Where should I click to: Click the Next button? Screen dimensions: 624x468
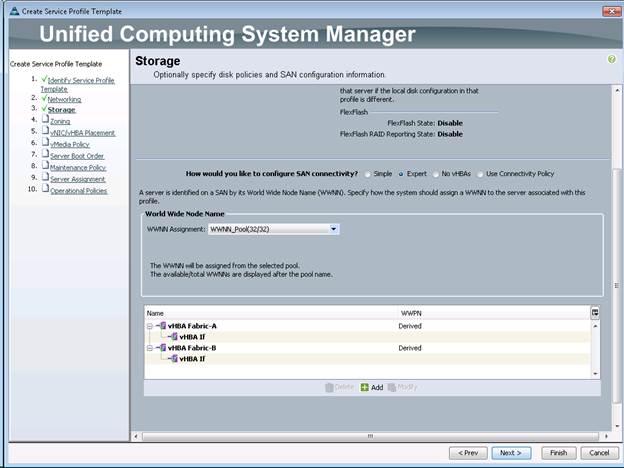click(511, 453)
